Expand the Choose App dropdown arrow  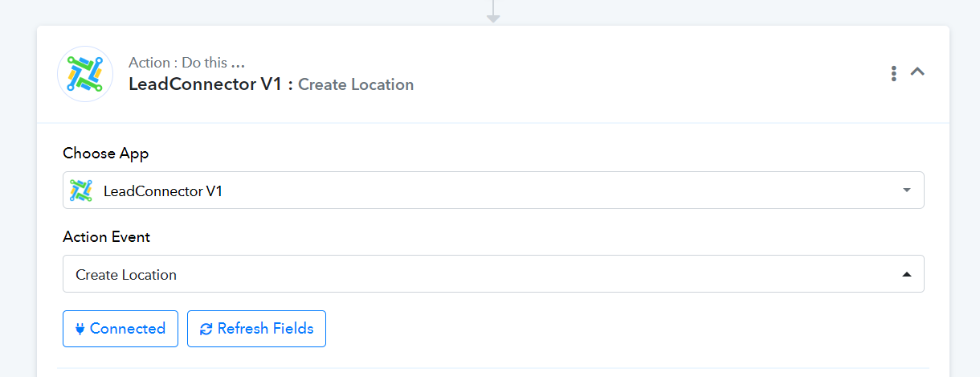[x=906, y=191]
